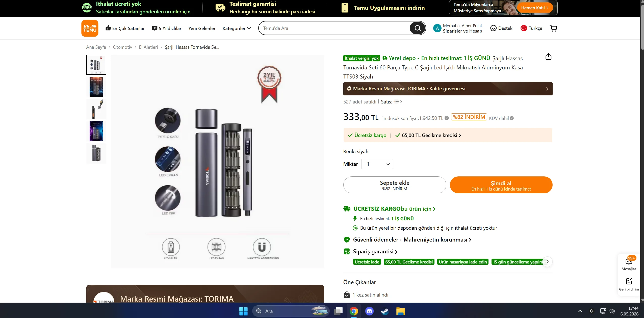Viewport: 644px width, 318px height.
Task: Click the price info question mark
Action: click(x=447, y=118)
